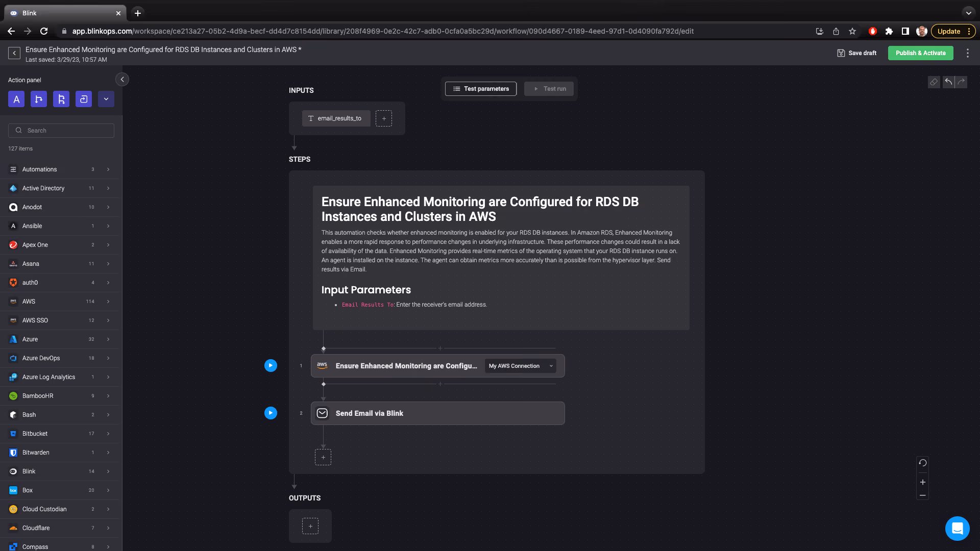Click the Search actions field
The width and height of the screenshot is (980, 551).
coord(61,131)
